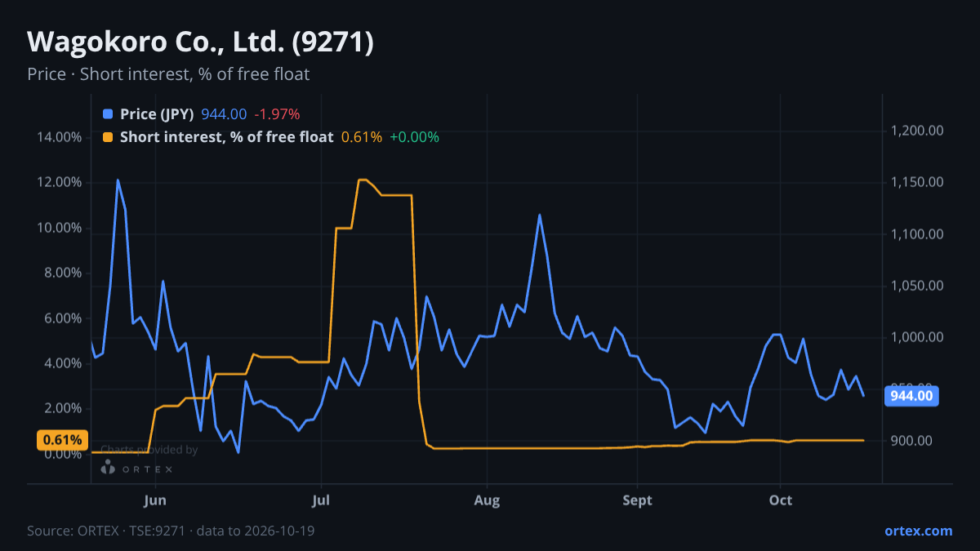Image resolution: width=980 pixels, height=551 pixels.
Task: Click the 1,200.00 right axis label
Action: [917, 131]
